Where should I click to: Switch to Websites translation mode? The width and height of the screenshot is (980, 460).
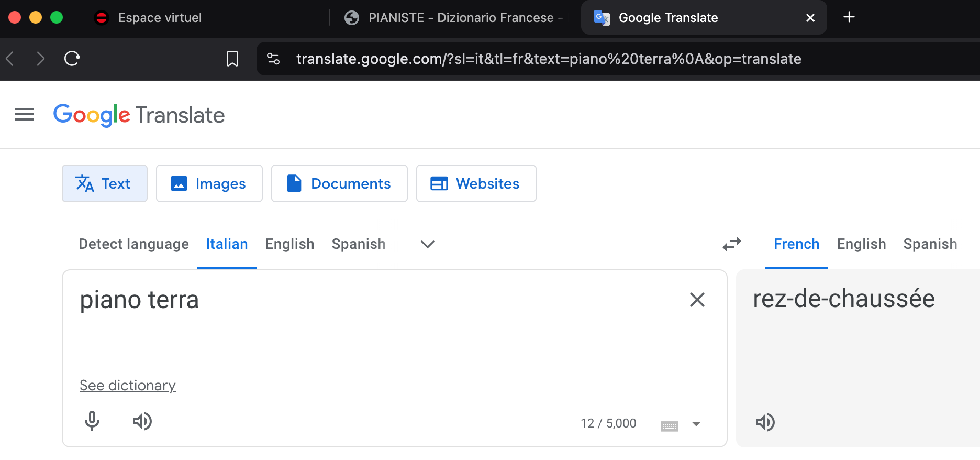coord(476,183)
